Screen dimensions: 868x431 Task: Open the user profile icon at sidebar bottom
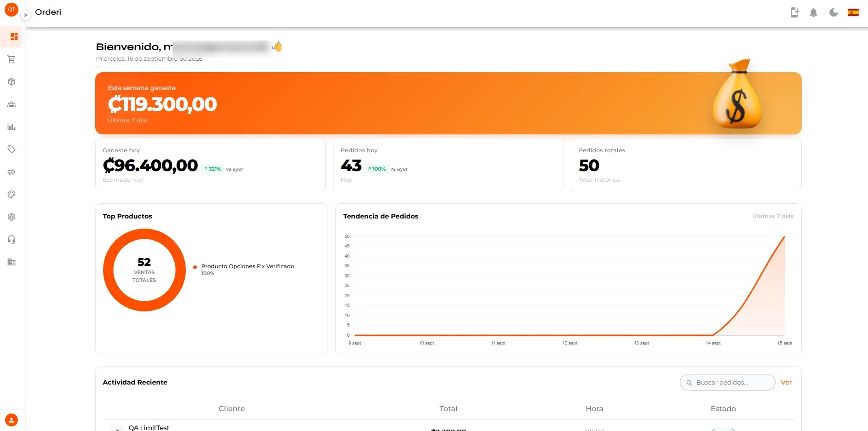(x=11, y=420)
